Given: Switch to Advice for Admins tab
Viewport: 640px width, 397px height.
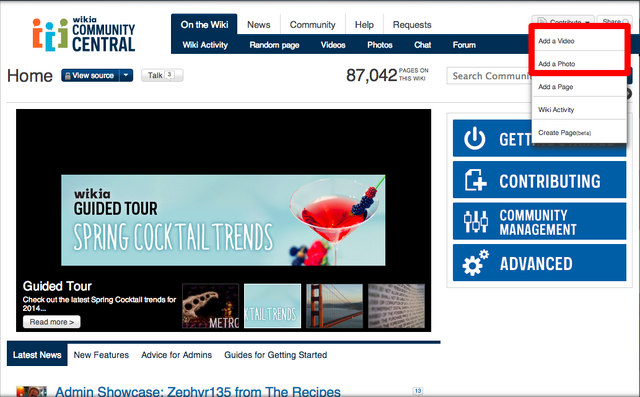Looking at the screenshot, I should 176,355.
